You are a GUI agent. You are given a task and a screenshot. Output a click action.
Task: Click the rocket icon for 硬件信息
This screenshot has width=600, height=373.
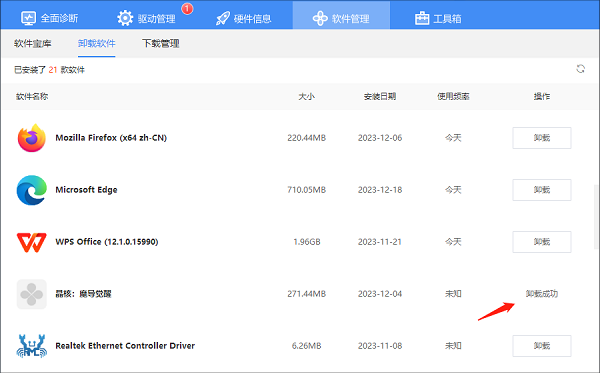(x=223, y=18)
